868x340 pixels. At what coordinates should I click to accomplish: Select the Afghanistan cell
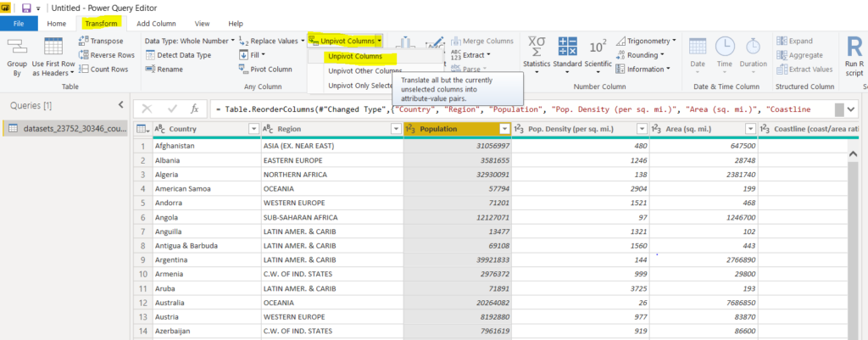tap(207, 146)
